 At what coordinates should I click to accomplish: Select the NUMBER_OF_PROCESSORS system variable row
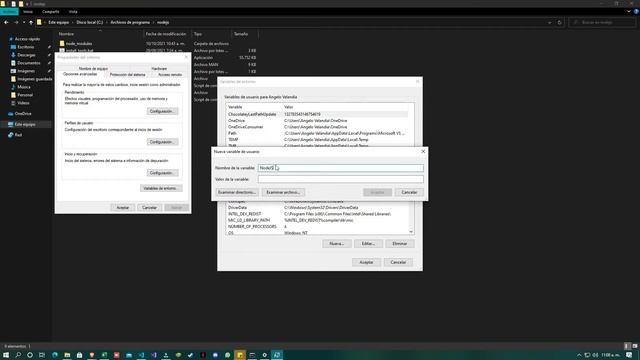[x=317, y=227]
